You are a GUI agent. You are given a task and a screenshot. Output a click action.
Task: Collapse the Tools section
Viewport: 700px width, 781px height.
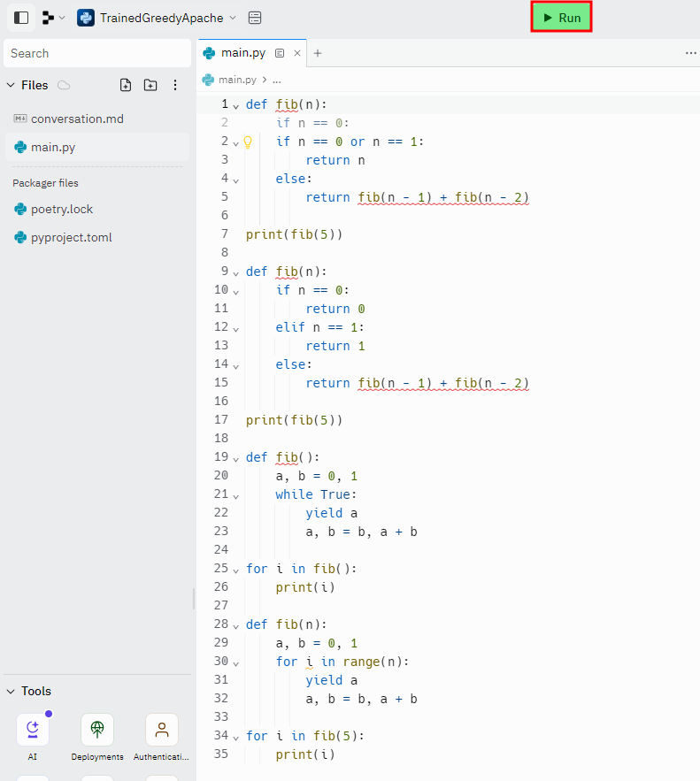tap(11, 692)
